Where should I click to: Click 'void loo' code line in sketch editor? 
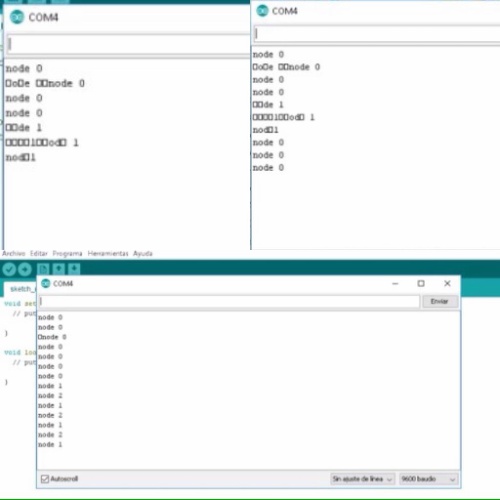click(20, 352)
